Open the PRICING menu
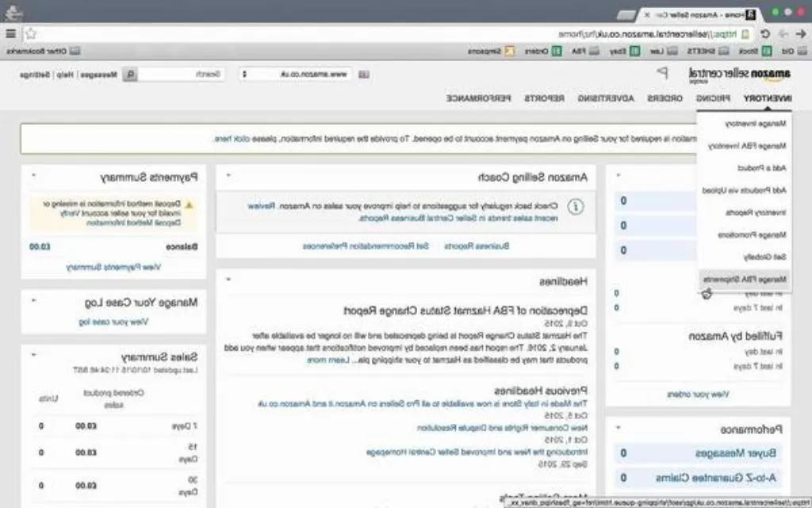This screenshot has width=812, height=508. coord(713,98)
